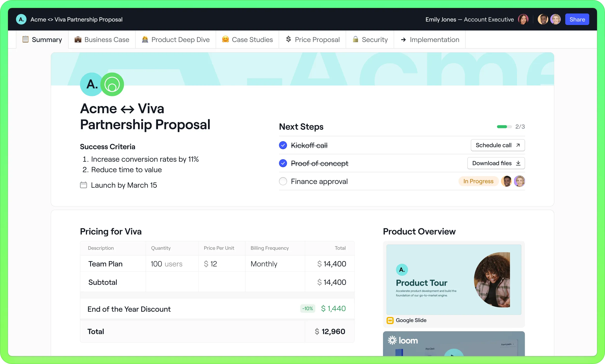Switch to the Price Proposal tab
The width and height of the screenshot is (605, 364).
click(x=312, y=39)
